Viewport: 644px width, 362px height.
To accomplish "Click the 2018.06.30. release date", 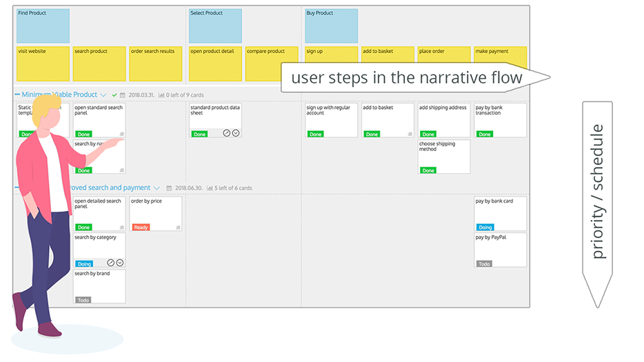I will click(x=188, y=188).
